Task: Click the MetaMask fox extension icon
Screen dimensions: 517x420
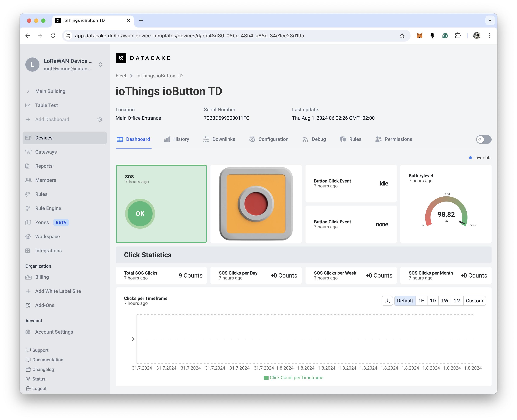Action: (420, 36)
